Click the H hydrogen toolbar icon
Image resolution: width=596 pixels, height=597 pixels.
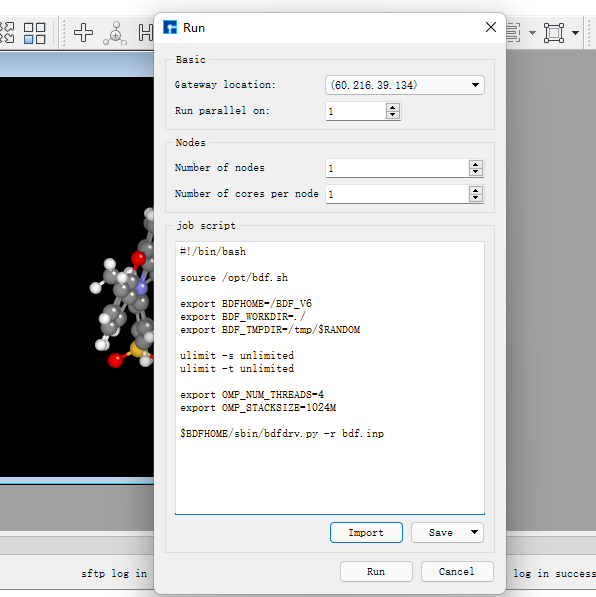[x=145, y=33]
